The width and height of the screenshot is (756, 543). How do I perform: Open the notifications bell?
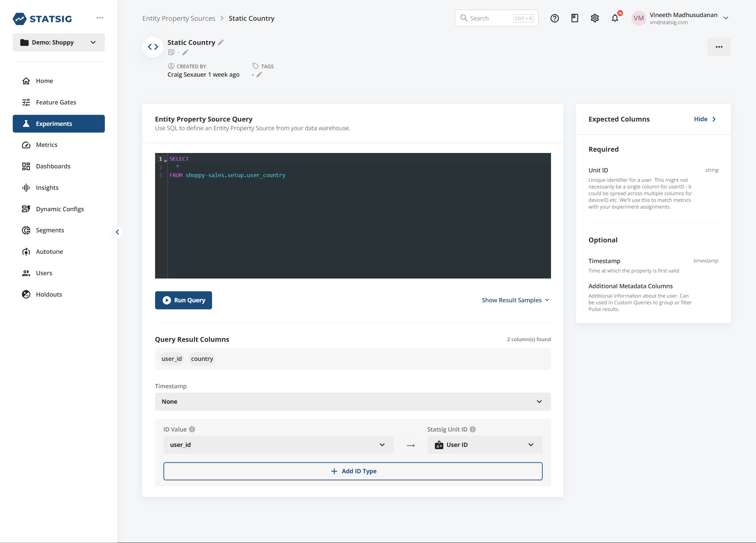click(615, 18)
